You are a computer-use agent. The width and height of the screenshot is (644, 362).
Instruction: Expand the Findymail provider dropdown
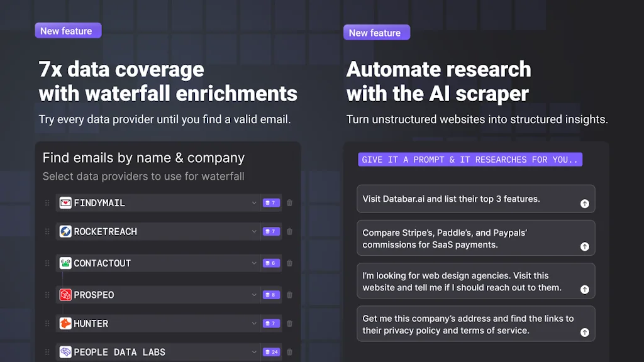(254, 203)
